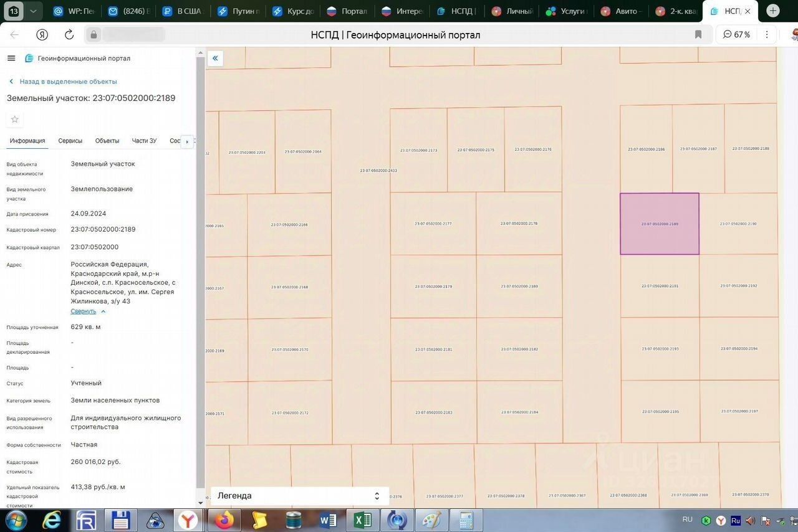Switch to the Информация tab
Viewport: 798px width, 532px height.
pos(27,141)
